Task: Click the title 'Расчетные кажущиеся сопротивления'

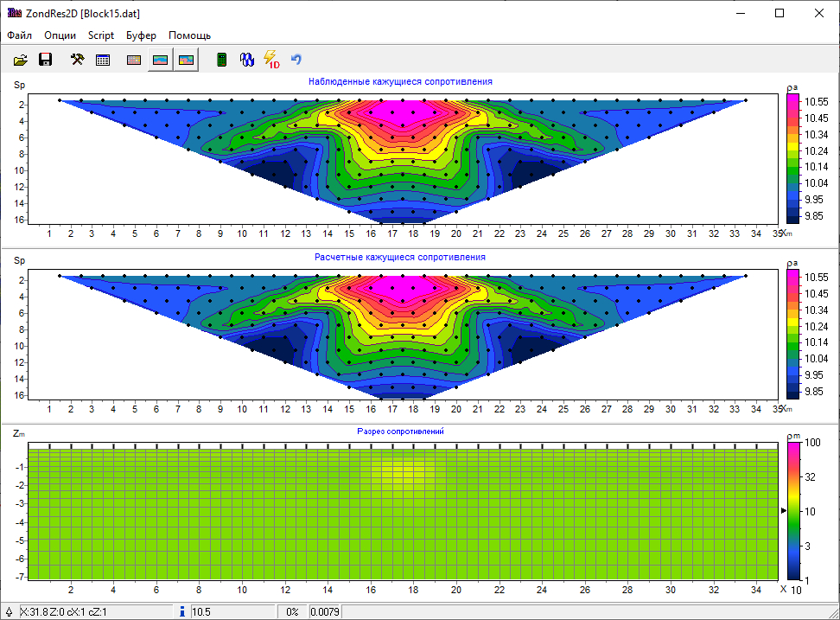Action: [x=400, y=257]
